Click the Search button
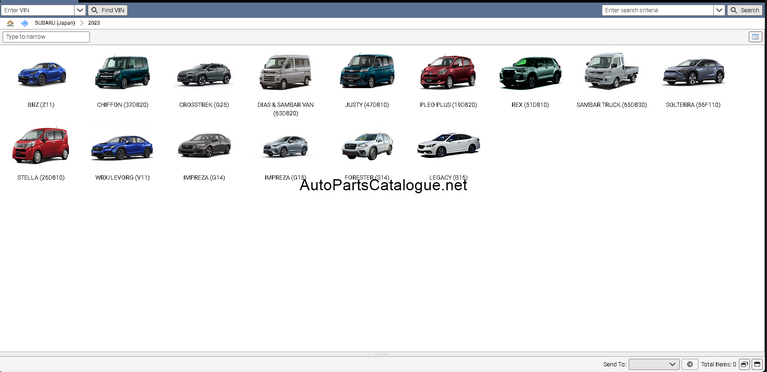Image resolution: width=767 pixels, height=372 pixels. click(744, 10)
